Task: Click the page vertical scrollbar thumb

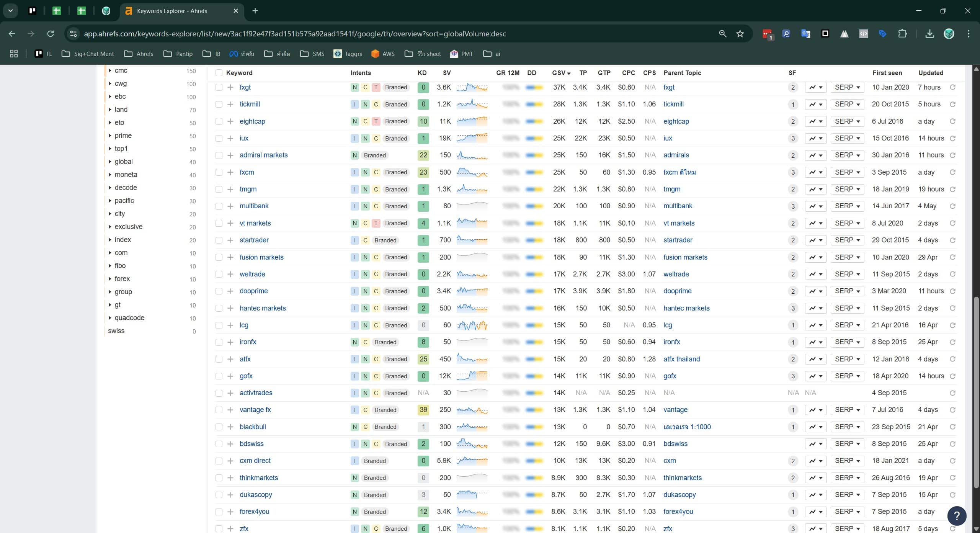Action: (x=976, y=392)
